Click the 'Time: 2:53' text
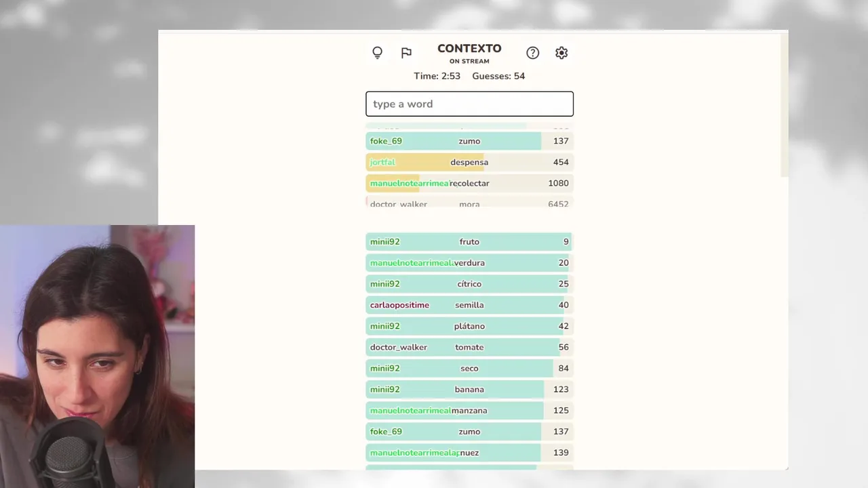 437,76
